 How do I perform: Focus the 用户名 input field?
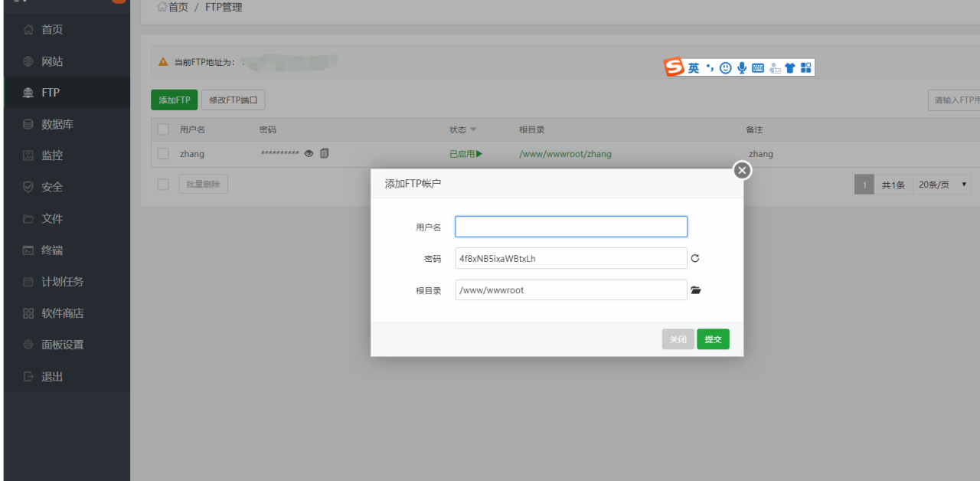(571, 227)
